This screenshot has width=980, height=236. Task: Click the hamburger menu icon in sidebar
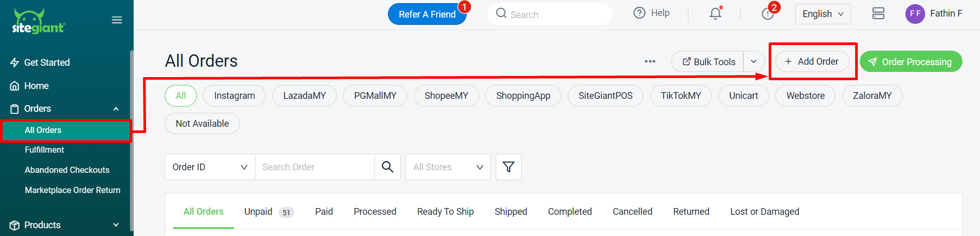click(117, 20)
